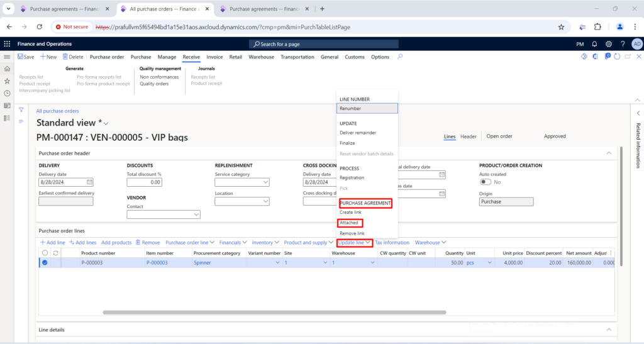644x344 pixels.
Task: Reload page with browser refresh button
Action: tap(40, 26)
